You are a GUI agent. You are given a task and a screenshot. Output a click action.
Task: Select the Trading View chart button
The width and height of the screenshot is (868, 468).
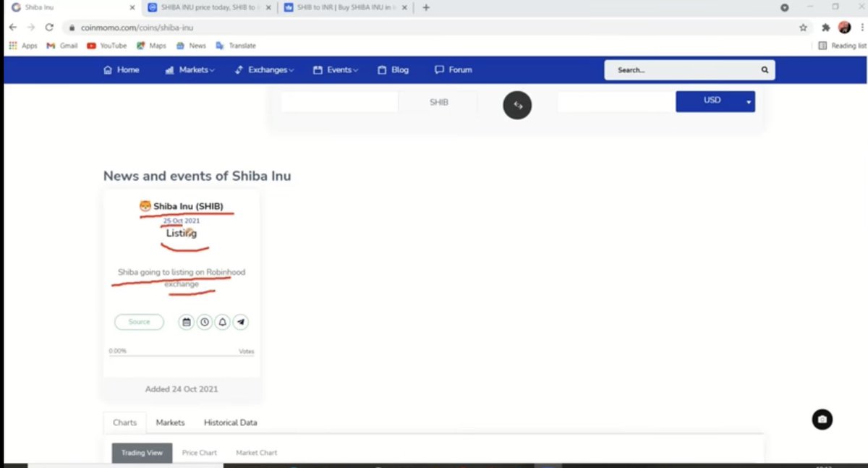pyautogui.click(x=142, y=453)
